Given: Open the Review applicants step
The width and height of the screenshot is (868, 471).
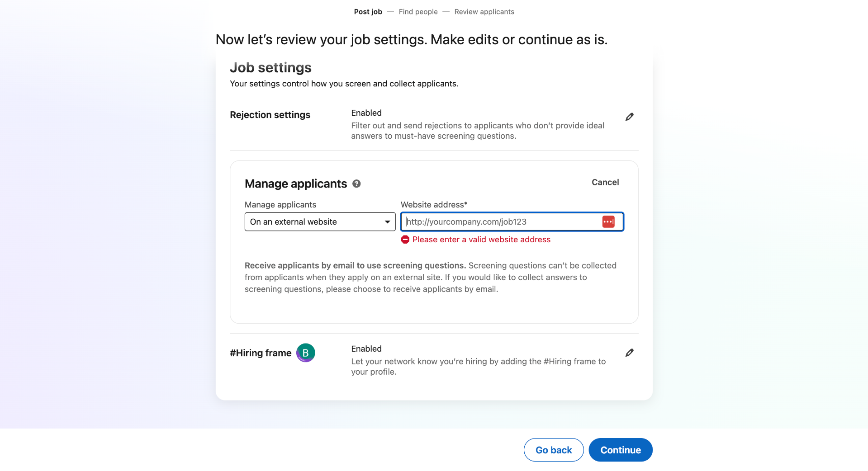Looking at the screenshot, I should [x=484, y=12].
